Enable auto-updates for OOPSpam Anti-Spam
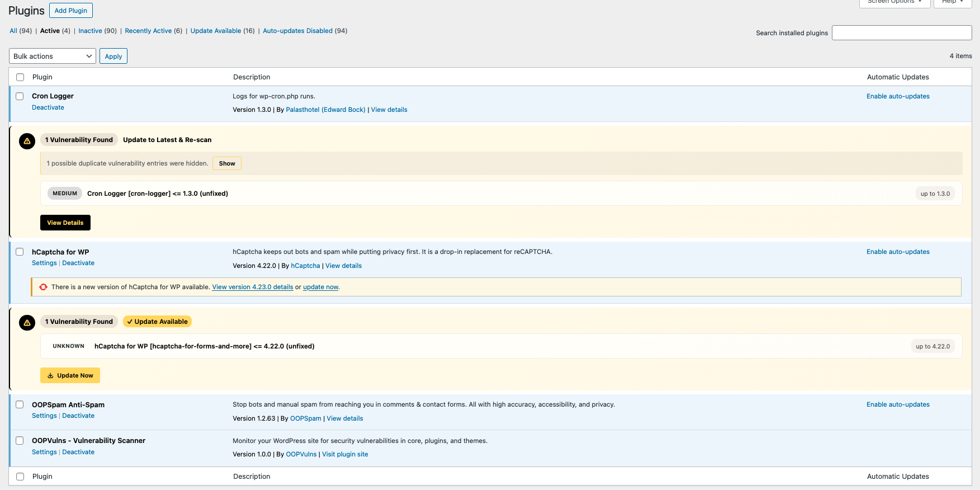Image resolution: width=980 pixels, height=490 pixels. click(898, 404)
